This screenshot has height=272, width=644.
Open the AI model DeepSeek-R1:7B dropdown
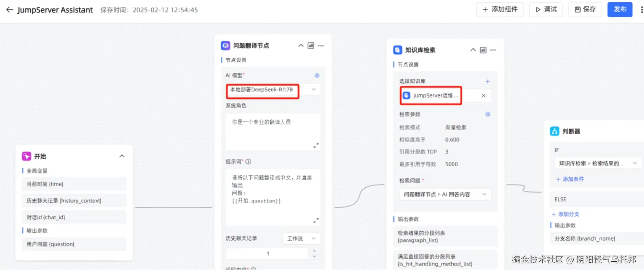(x=273, y=90)
